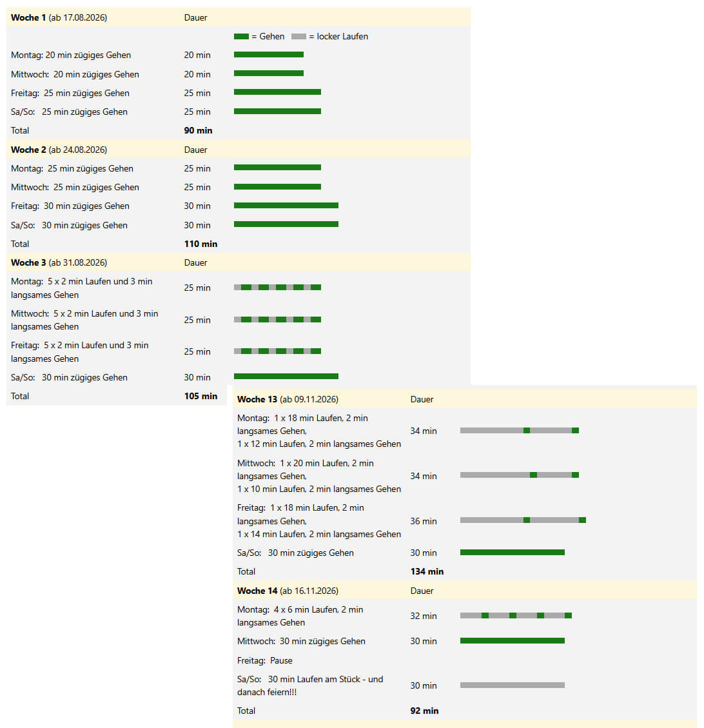Click the Week 1 total 90 min
704x728 pixels.
tap(198, 130)
